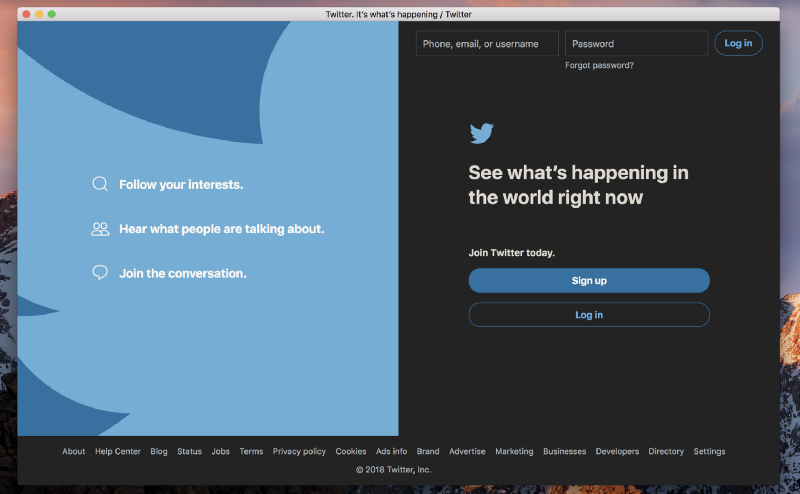Open the Advertise footer link

coord(467,451)
